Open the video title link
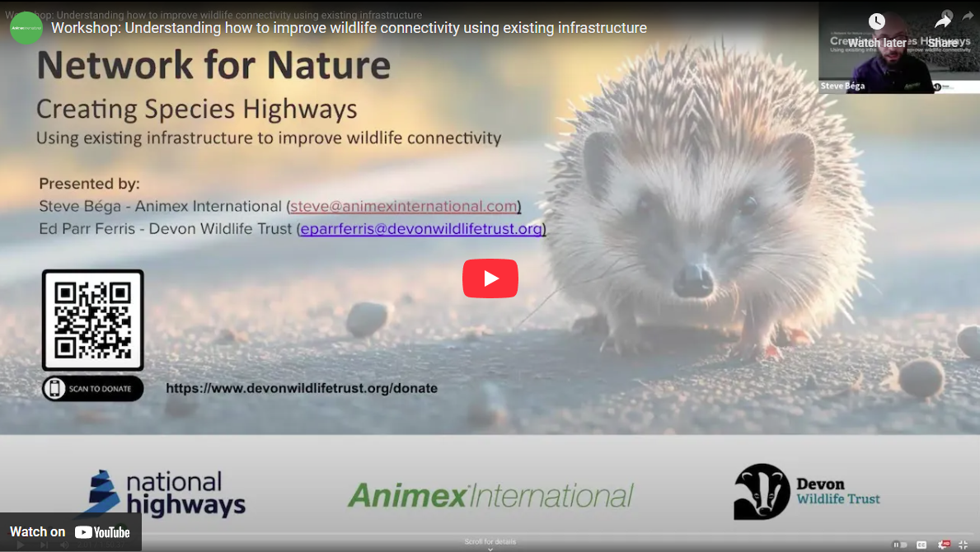This screenshot has width=980, height=552. [x=349, y=28]
